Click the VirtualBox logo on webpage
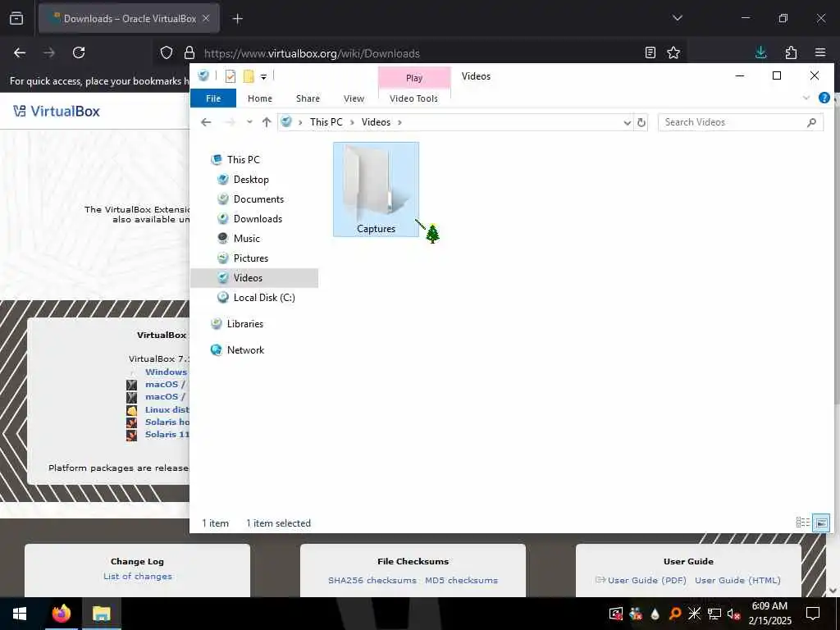 [x=57, y=112]
